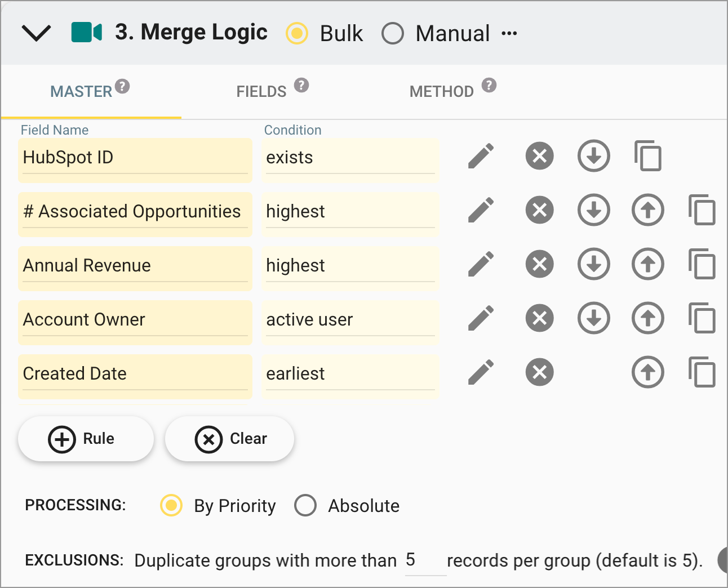This screenshot has height=588, width=728.
Task: Clear all merge rules
Action: (229, 439)
